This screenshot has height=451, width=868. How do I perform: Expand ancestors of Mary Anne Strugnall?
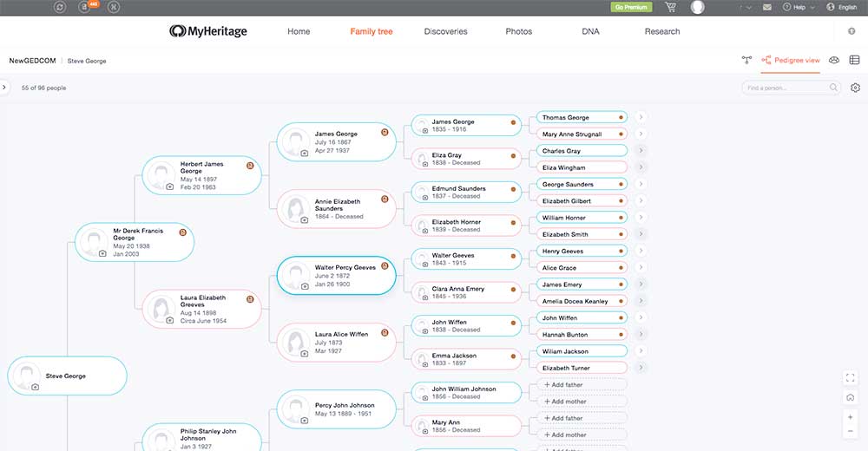(x=641, y=134)
